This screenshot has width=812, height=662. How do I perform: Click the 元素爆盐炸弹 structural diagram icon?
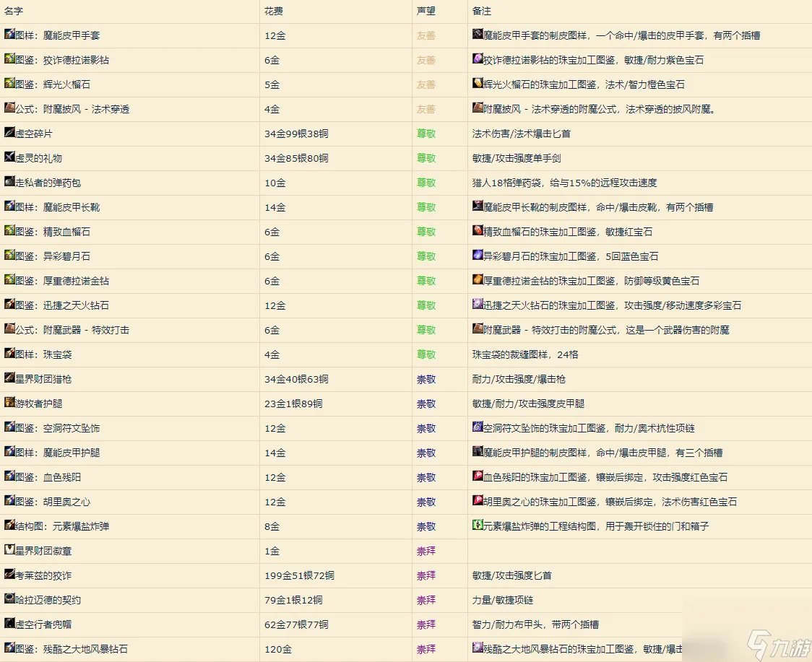click(7, 526)
